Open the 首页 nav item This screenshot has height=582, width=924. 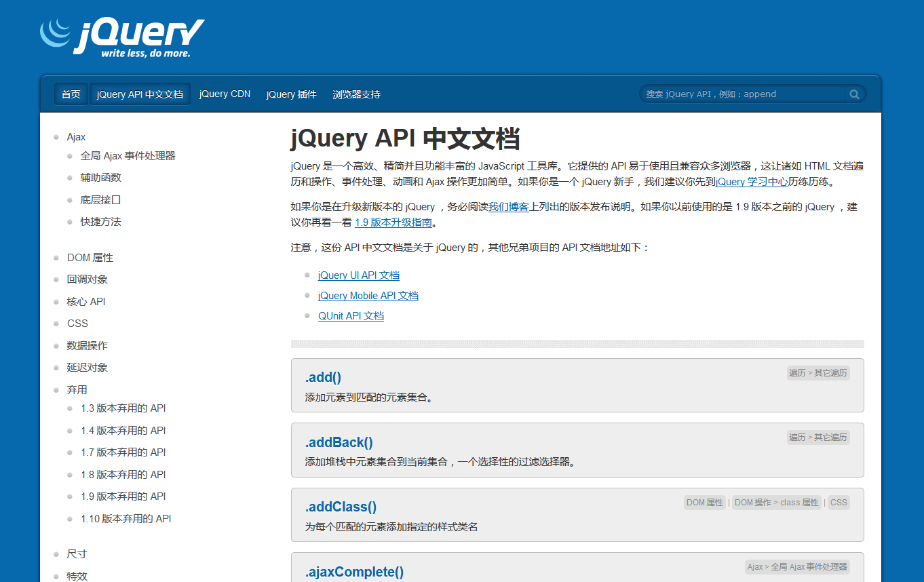(x=71, y=94)
